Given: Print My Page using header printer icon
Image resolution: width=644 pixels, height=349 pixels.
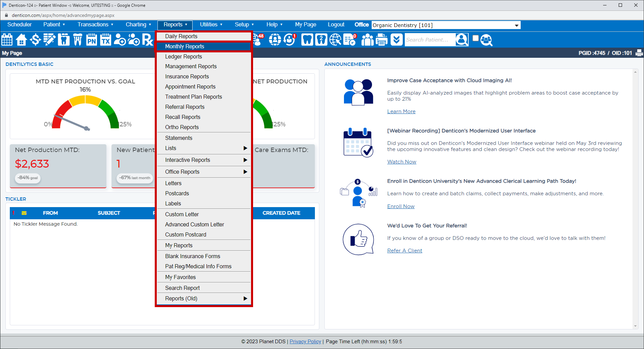Looking at the screenshot, I should (x=639, y=53).
